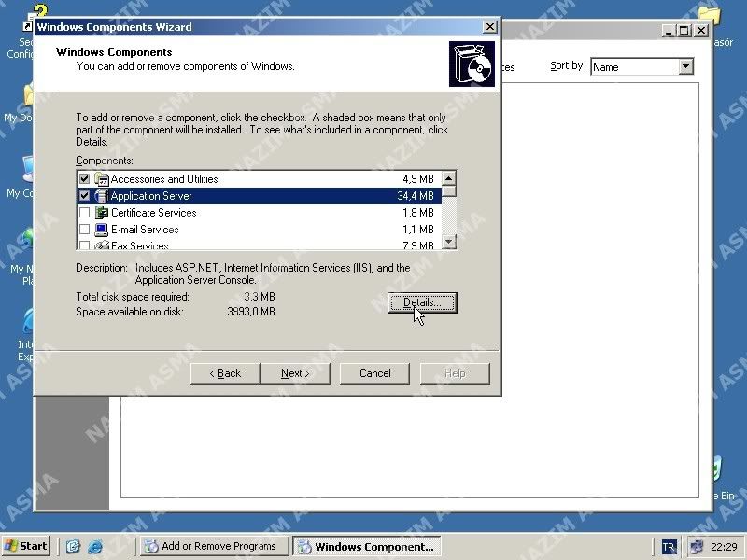
Task: Open the TR language indicator in the tray
Action: pos(669,547)
